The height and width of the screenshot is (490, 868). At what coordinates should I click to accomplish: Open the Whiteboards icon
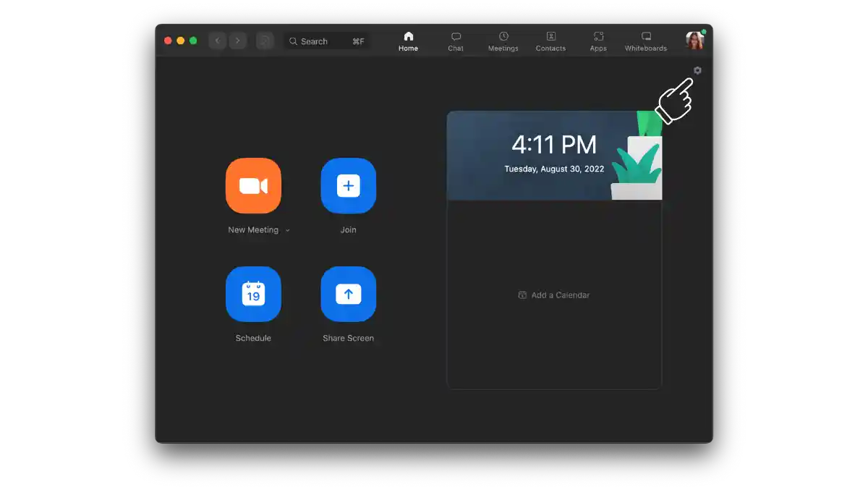pos(644,40)
